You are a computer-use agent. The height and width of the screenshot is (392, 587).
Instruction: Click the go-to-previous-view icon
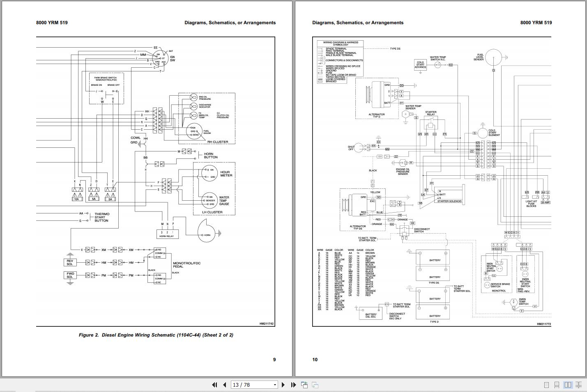click(x=304, y=385)
